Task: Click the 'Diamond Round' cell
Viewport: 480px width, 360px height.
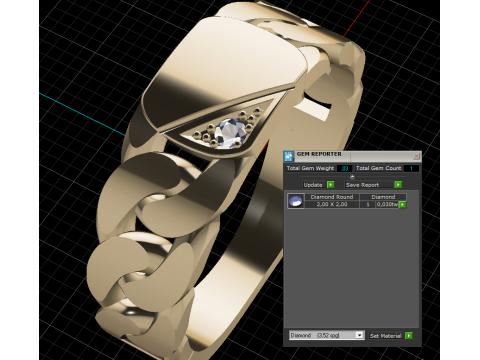Action: (332, 197)
